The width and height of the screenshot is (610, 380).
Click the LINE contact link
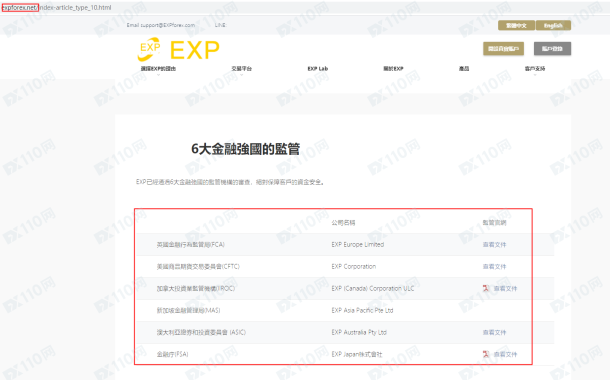pyautogui.click(x=220, y=25)
